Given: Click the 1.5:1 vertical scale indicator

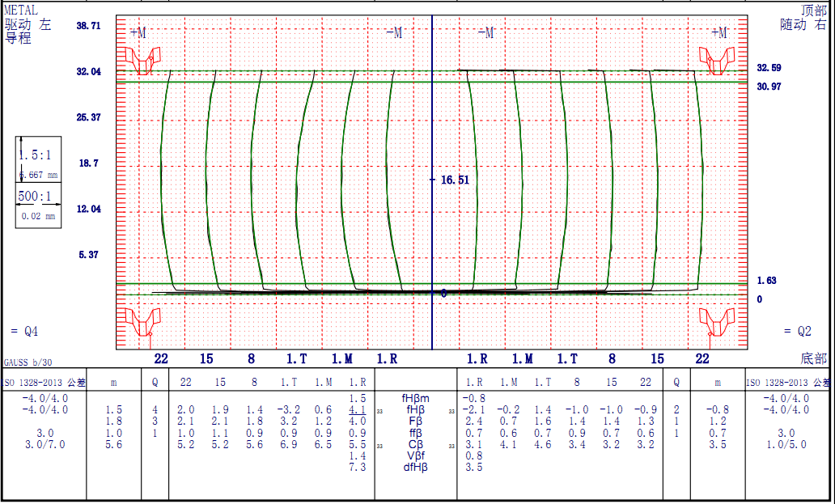Looking at the screenshot, I should (x=38, y=159).
